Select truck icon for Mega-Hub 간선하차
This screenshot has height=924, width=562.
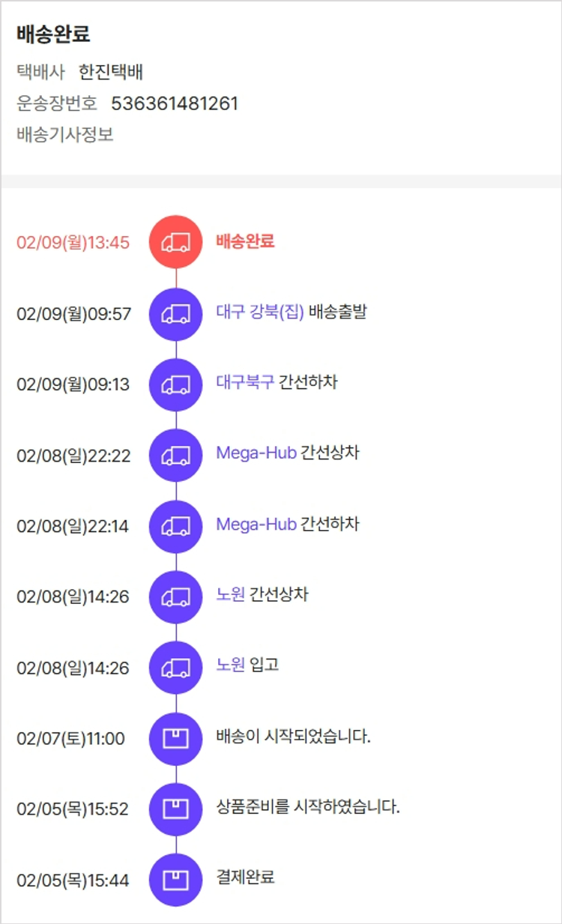176,526
